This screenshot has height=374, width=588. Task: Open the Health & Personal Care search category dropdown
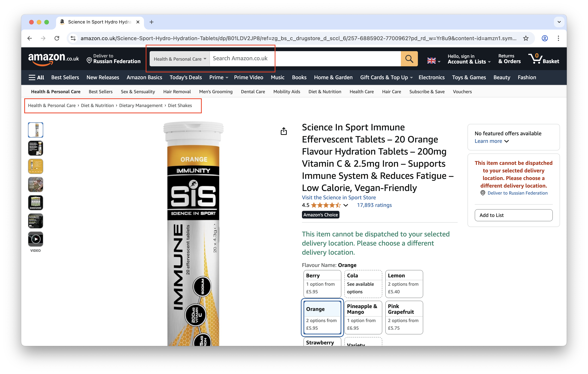tap(180, 59)
